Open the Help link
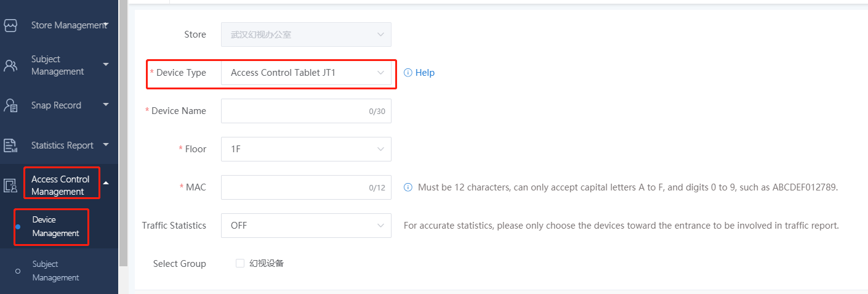 pyautogui.click(x=425, y=73)
